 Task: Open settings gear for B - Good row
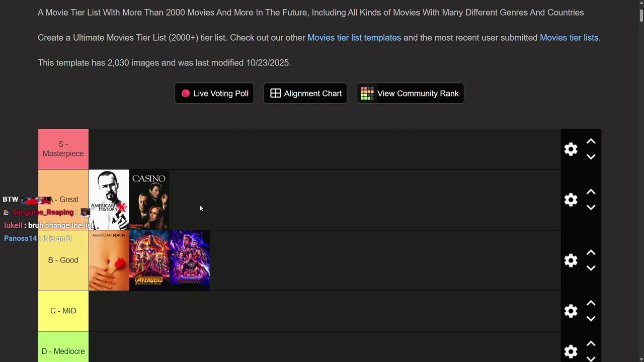click(x=571, y=260)
